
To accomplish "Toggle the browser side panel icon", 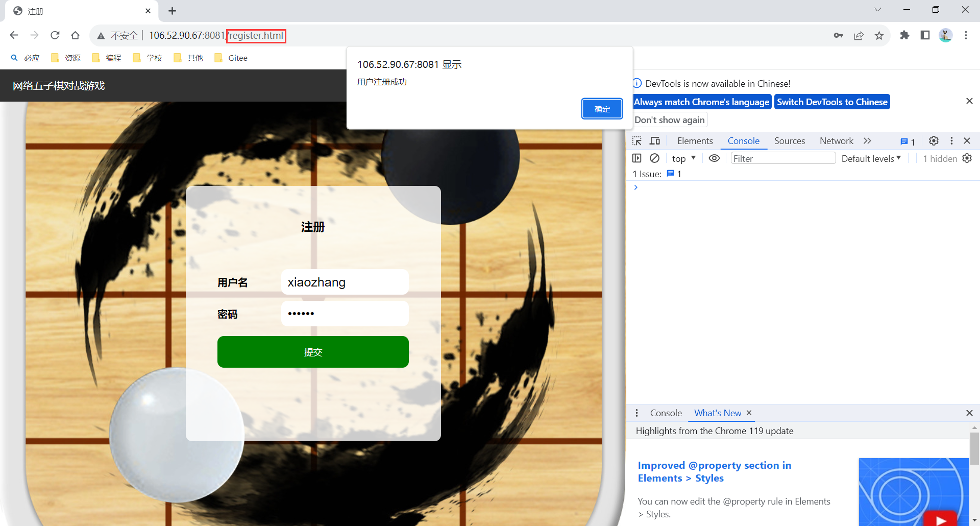I will click(925, 35).
